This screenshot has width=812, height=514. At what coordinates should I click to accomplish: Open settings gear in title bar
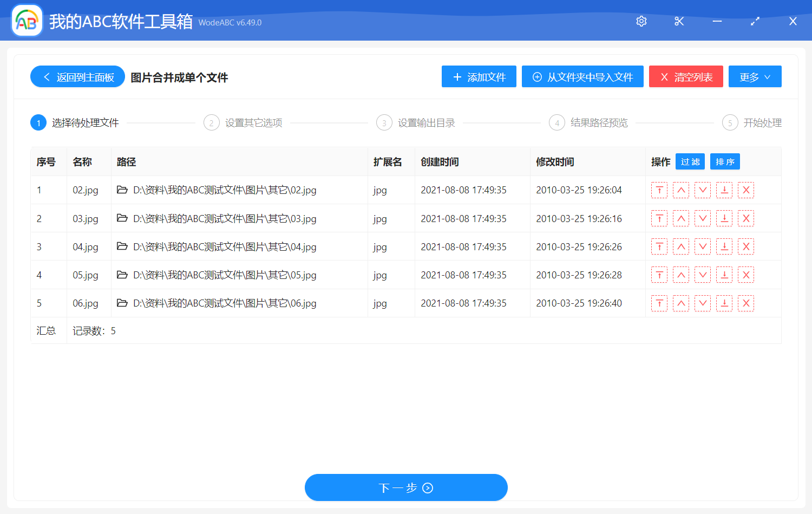point(641,21)
